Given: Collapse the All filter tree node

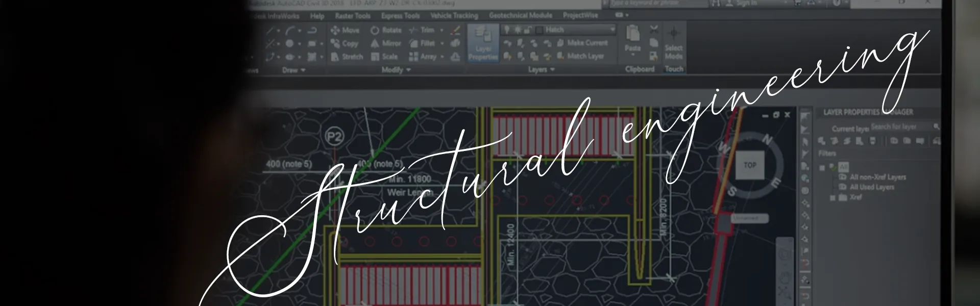Looking at the screenshot, I should click(x=822, y=167).
